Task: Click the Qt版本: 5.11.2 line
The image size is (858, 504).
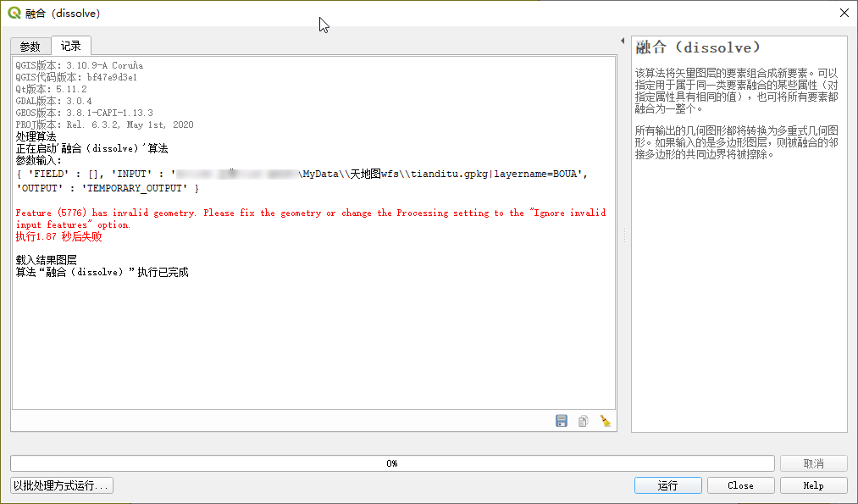Action: point(51,89)
